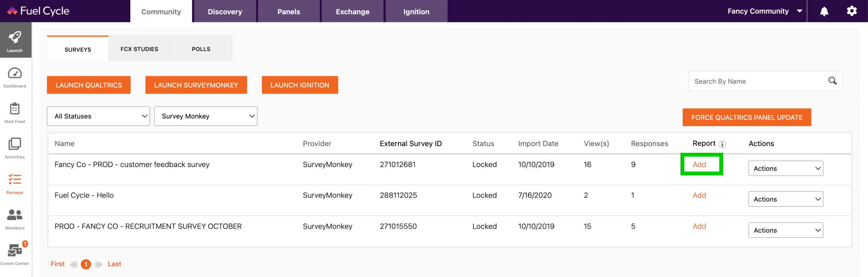Expand the Survey Monkey provider filter

click(205, 116)
